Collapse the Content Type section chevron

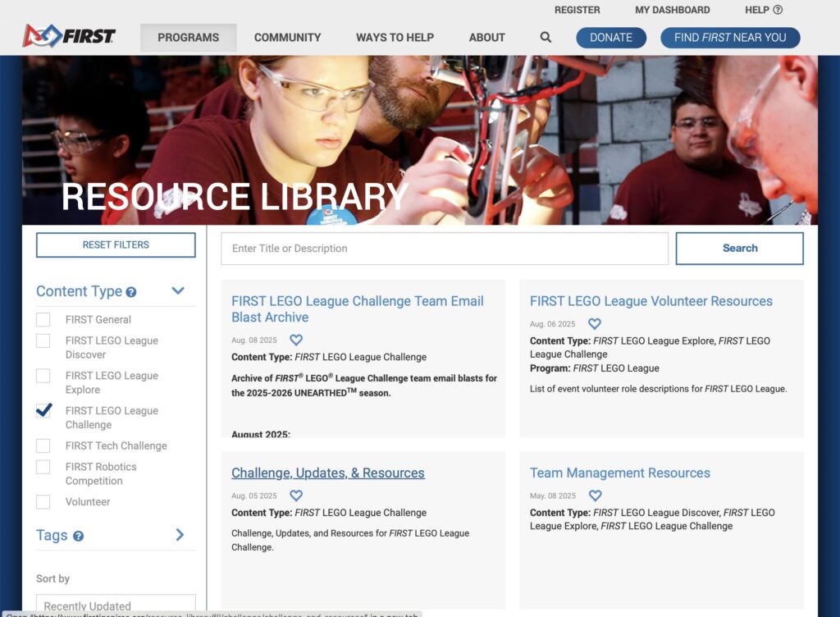pyautogui.click(x=178, y=291)
